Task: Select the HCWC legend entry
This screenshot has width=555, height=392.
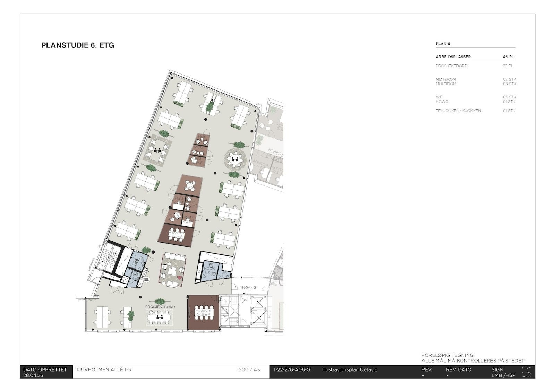Action: click(442, 102)
